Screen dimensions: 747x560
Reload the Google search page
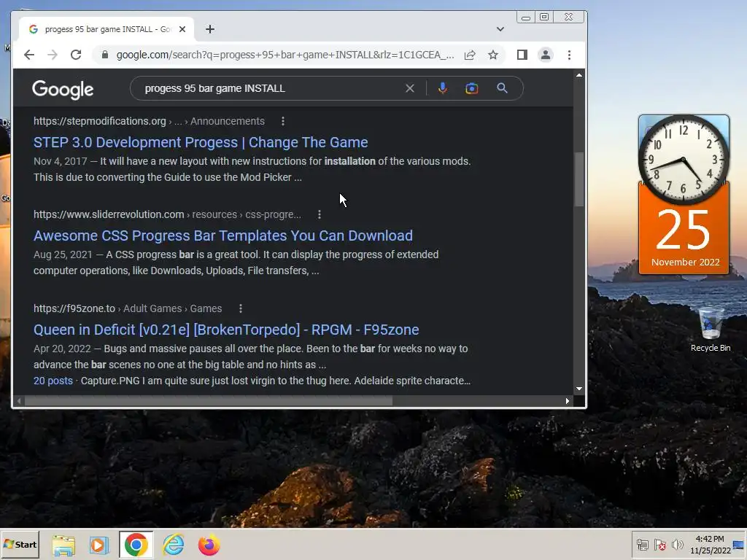(x=76, y=55)
